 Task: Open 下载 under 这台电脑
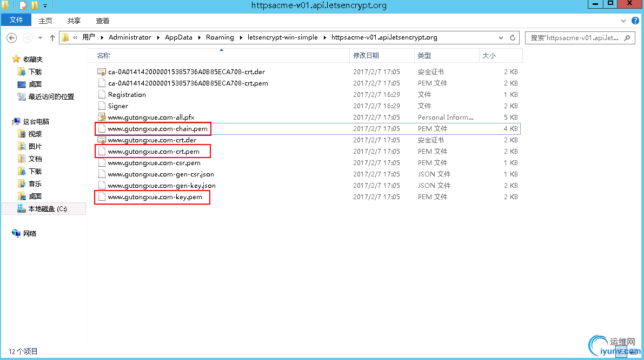[35, 171]
